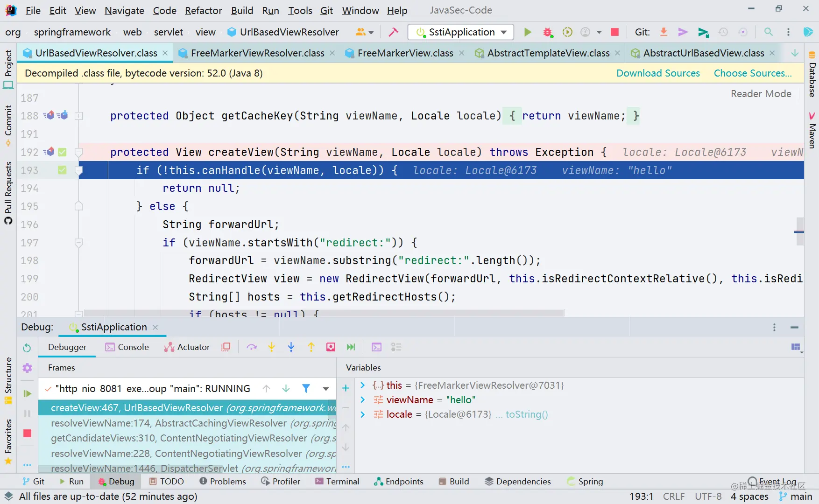Screen dimensions: 819x504
Task: Click the Step Over arrow in debugger toolbar
Action: point(252,347)
